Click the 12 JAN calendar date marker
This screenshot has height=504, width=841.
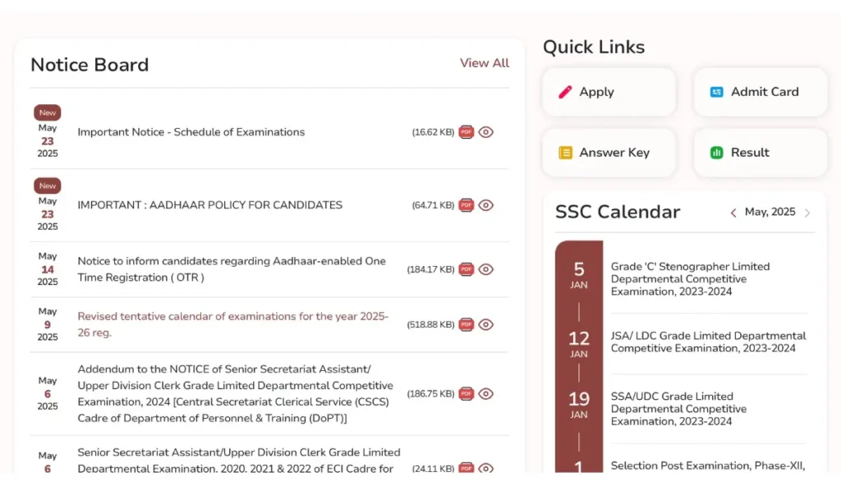pyautogui.click(x=579, y=344)
